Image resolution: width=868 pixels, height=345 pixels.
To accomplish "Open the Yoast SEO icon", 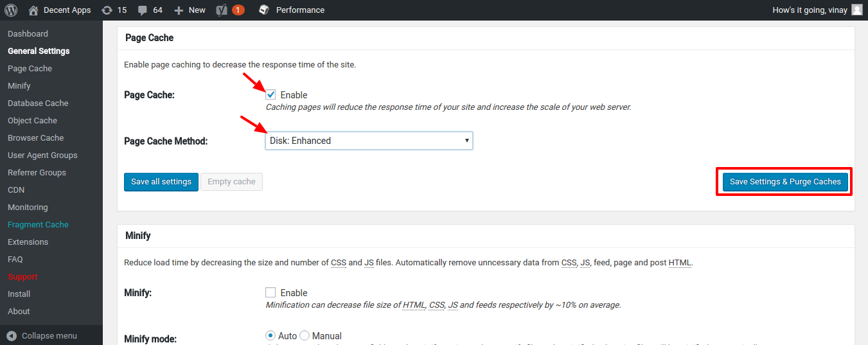I will 222,10.
